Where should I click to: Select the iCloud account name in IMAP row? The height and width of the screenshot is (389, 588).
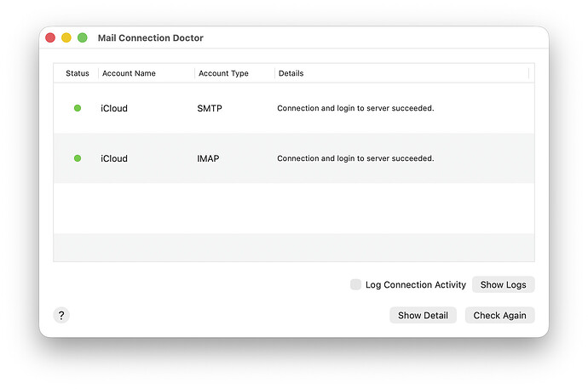(114, 158)
